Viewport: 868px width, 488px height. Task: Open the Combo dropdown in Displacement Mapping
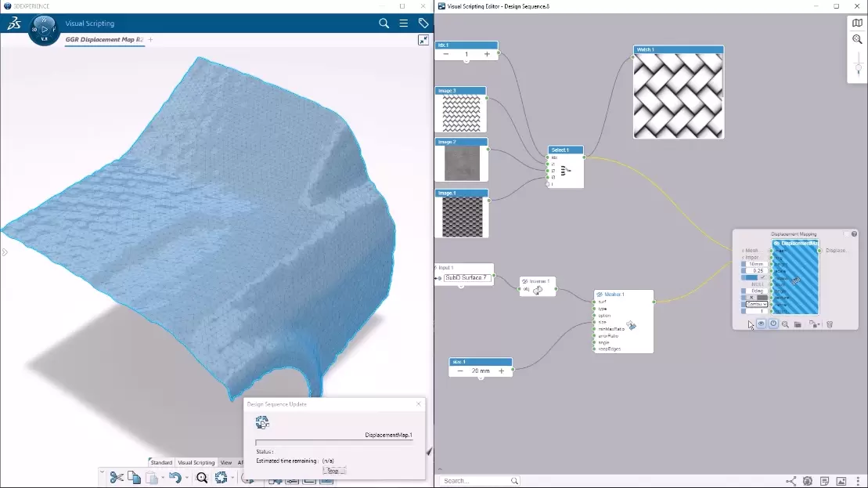tap(755, 304)
